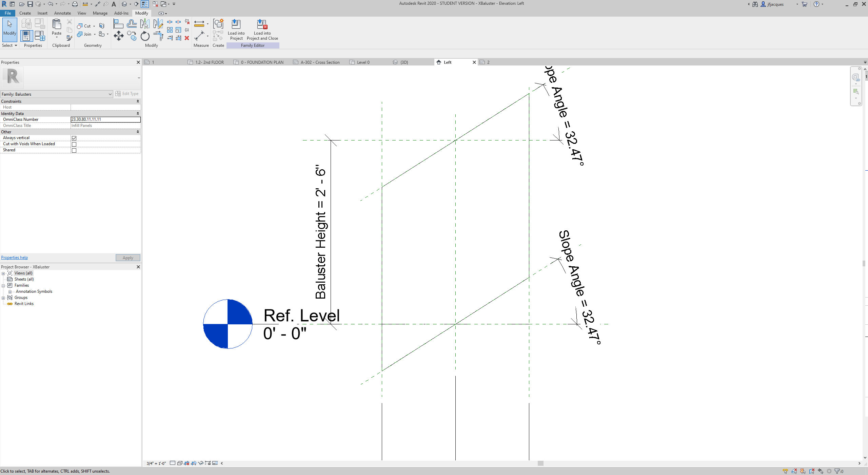Enable Cut with Voids When Loaded
The width and height of the screenshot is (868, 475).
coord(74,144)
